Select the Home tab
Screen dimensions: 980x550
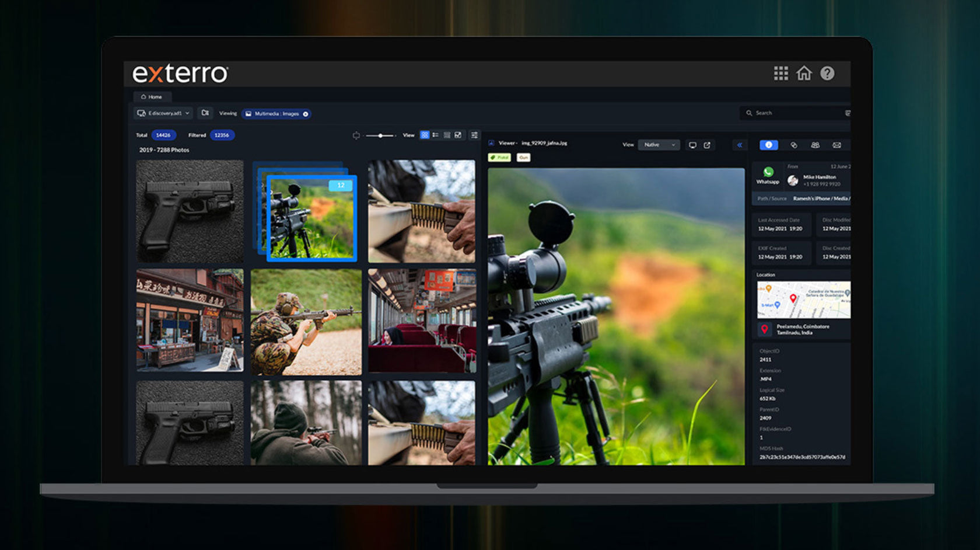click(152, 97)
